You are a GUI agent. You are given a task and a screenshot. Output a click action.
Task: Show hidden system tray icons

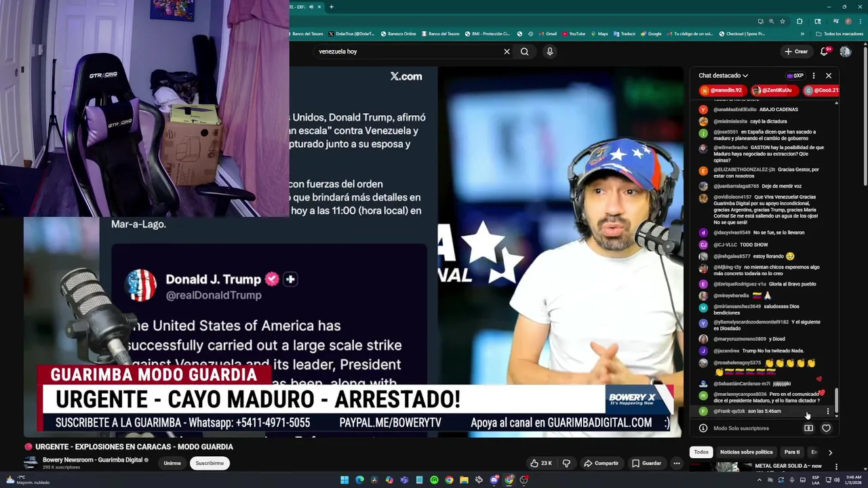tap(759, 480)
